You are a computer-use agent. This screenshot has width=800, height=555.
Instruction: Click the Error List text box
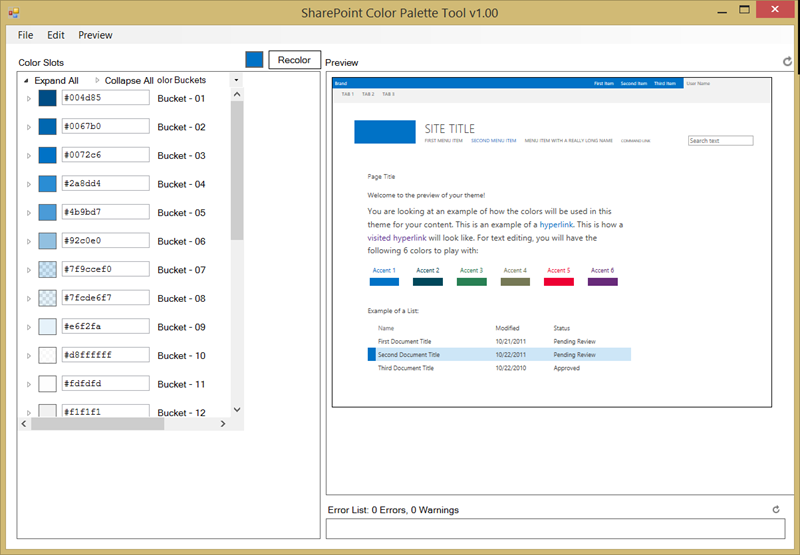pyautogui.click(x=555, y=528)
